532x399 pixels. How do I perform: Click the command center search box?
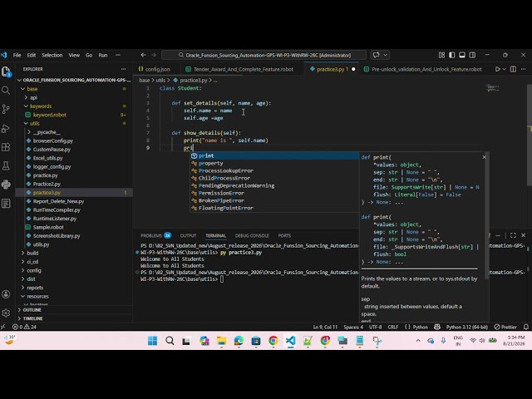click(x=264, y=55)
